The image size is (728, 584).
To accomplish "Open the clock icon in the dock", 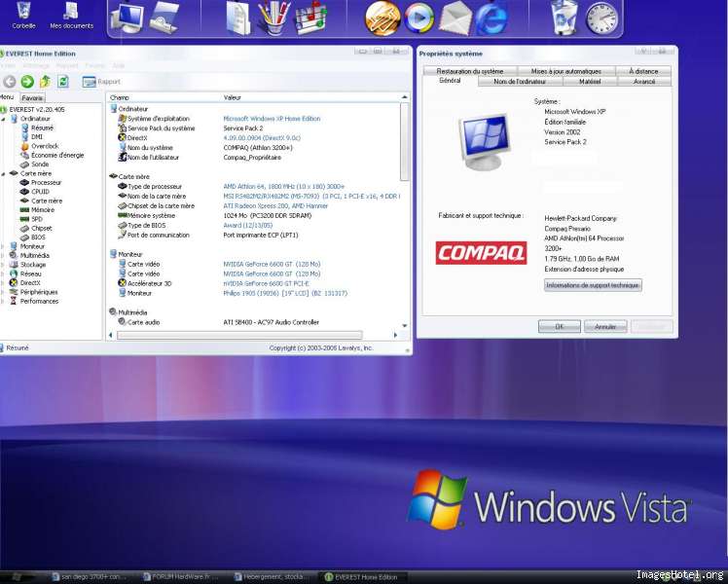I will pos(601,18).
